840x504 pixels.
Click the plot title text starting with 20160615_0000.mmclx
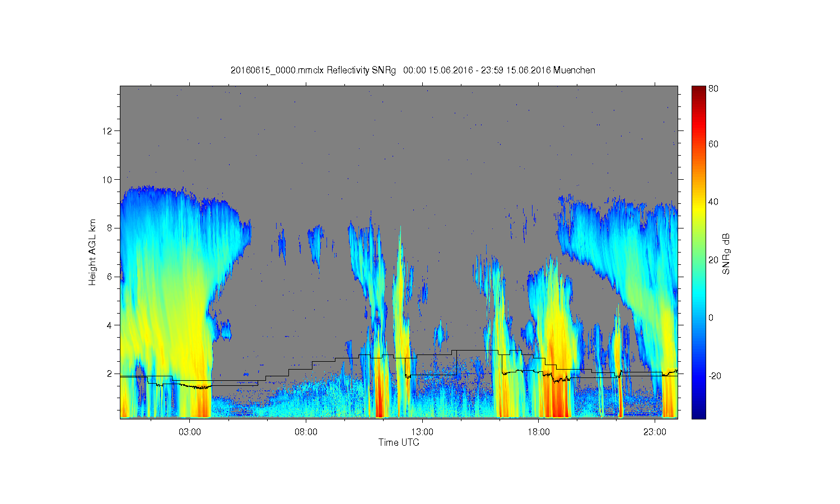(413, 70)
